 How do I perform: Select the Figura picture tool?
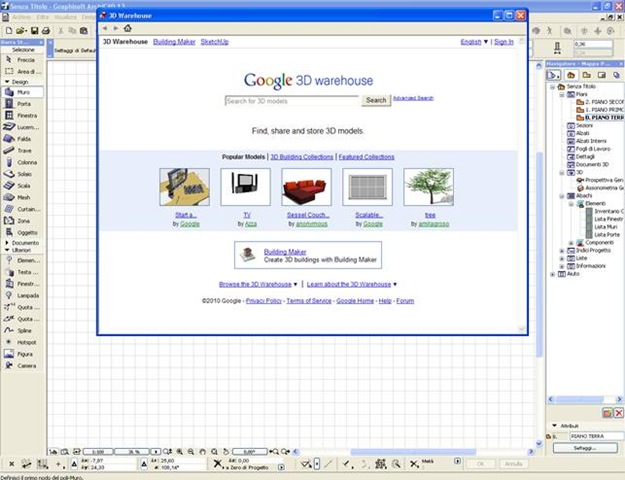click(22, 354)
